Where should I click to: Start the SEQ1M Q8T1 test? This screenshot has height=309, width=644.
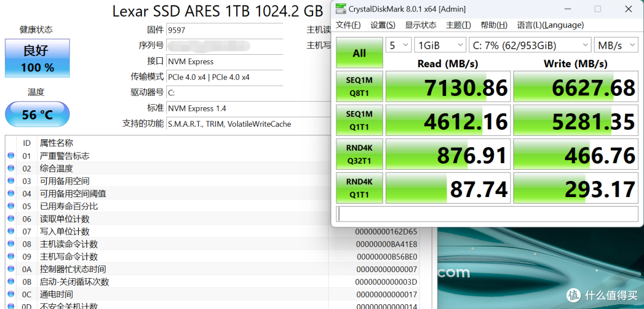360,86
